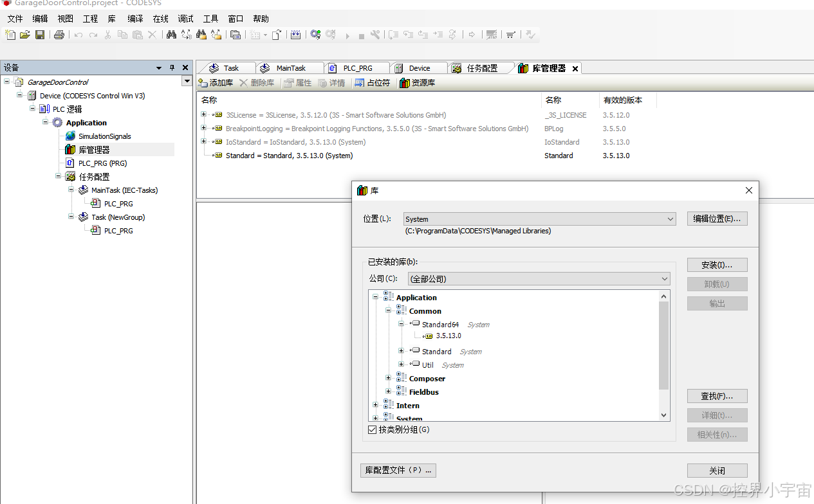Click the Undo toolbar icon
814x504 pixels.
[79, 35]
